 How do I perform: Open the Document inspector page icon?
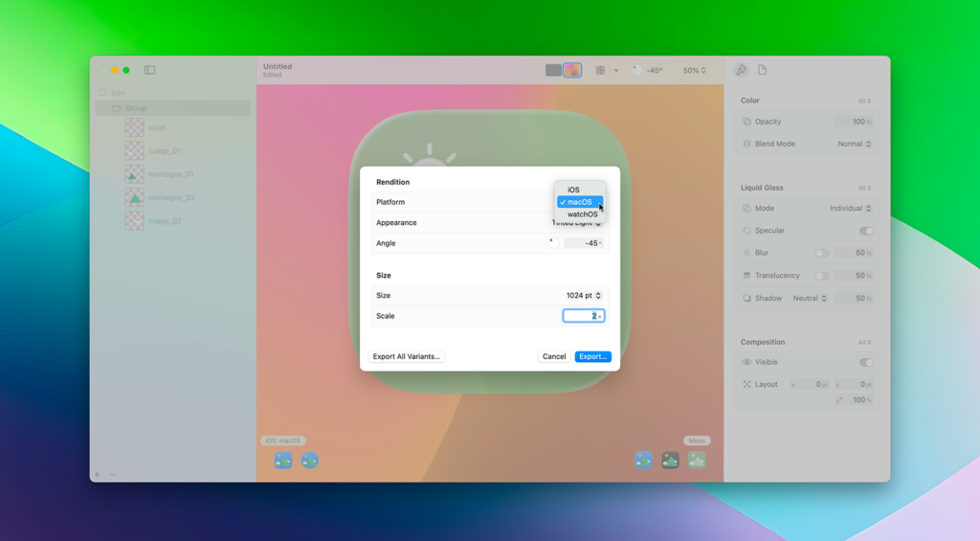click(x=763, y=70)
